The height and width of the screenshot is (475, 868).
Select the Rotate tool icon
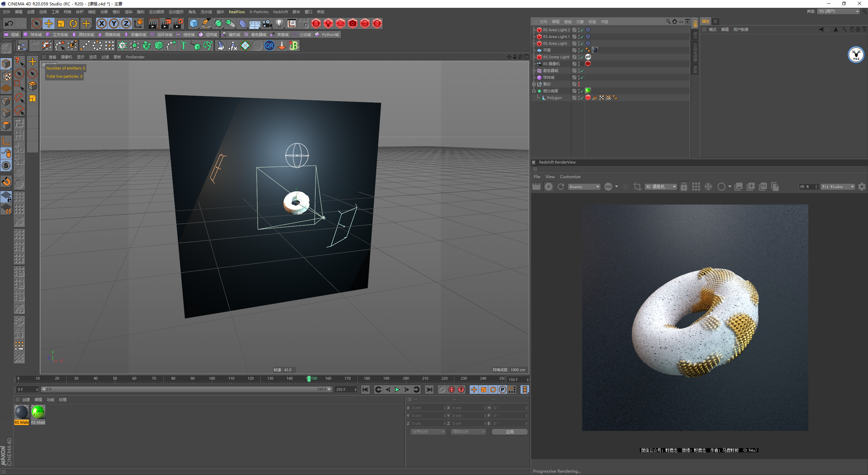click(x=73, y=23)
